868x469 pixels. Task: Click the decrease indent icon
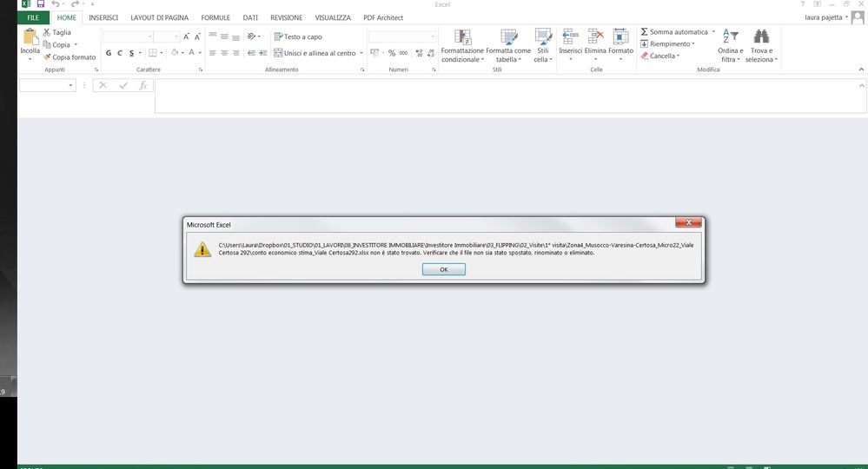pyautogui.click(x=251, y=53)
